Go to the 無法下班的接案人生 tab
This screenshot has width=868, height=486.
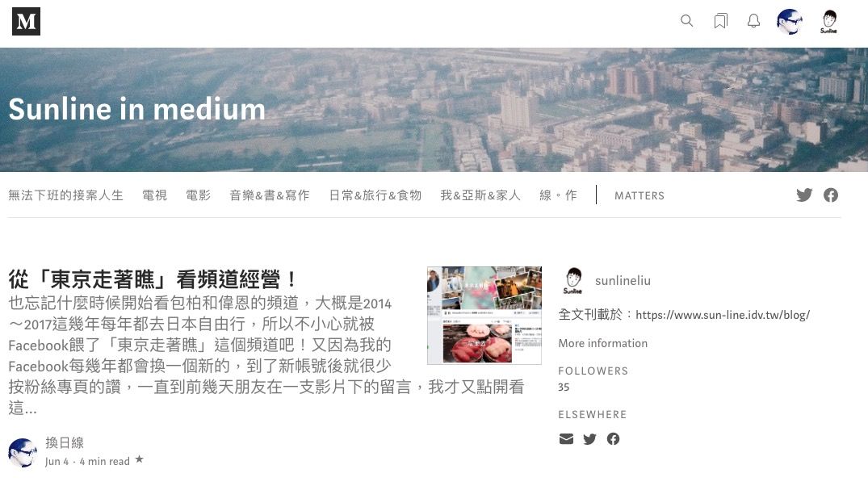click(66, 195)
